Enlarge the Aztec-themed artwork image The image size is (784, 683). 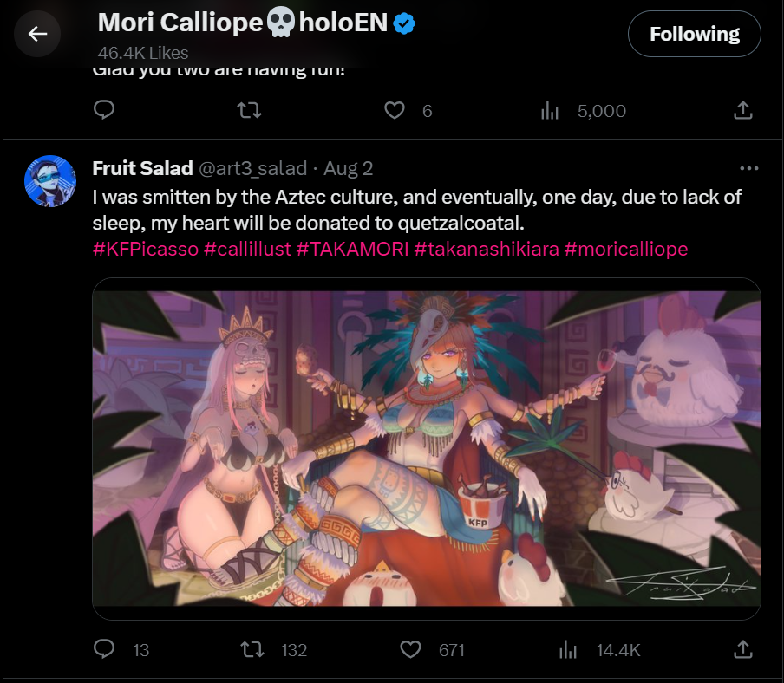(426, 448)
